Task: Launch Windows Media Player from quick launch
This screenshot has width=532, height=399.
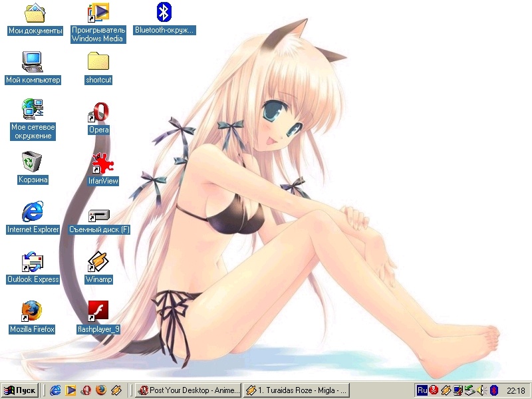Action: (70, 390)
